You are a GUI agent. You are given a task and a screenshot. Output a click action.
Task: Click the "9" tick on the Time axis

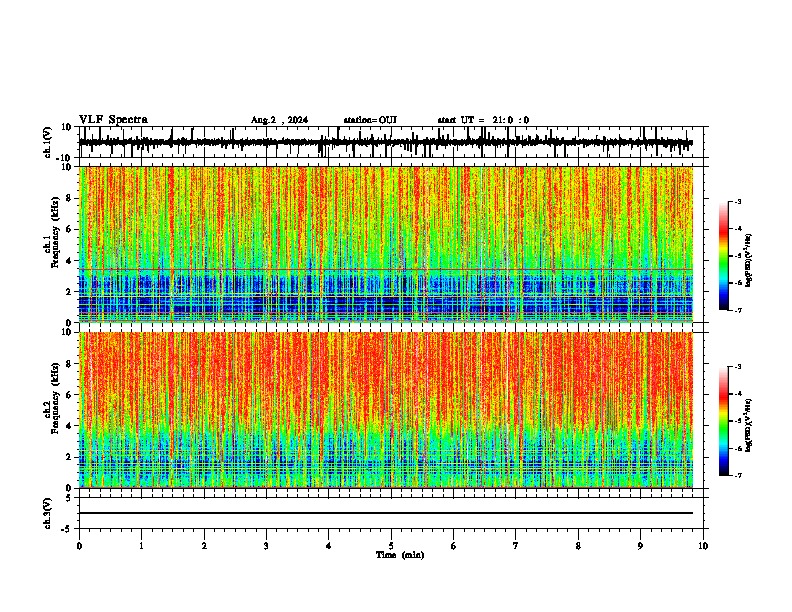(640, 546)
